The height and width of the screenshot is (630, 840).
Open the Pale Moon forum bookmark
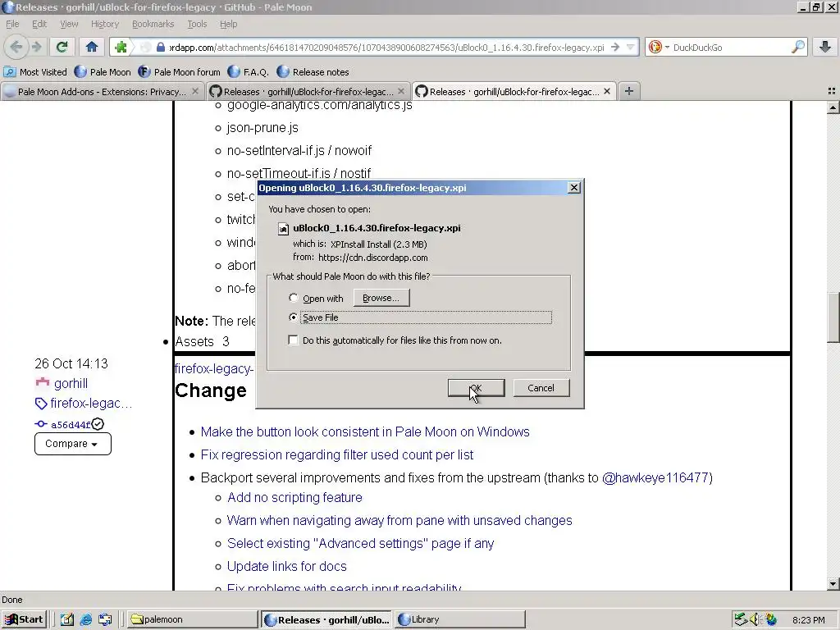(180, 72)
